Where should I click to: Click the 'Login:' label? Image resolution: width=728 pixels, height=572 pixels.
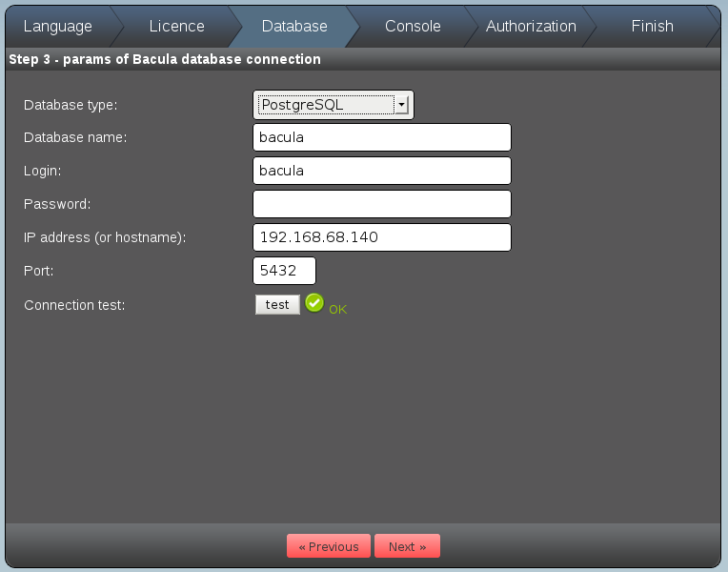(42, 171)
